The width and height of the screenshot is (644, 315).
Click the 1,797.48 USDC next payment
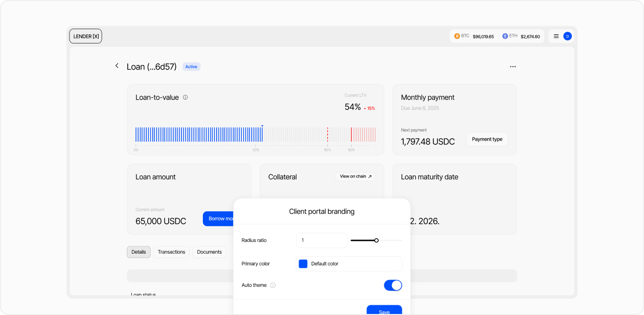[x=428, y=142]
